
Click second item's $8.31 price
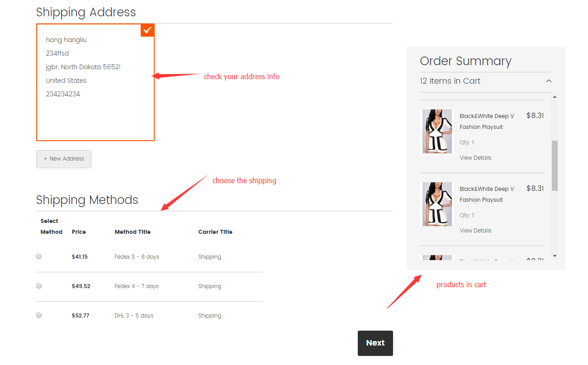(x=535, y=188)
